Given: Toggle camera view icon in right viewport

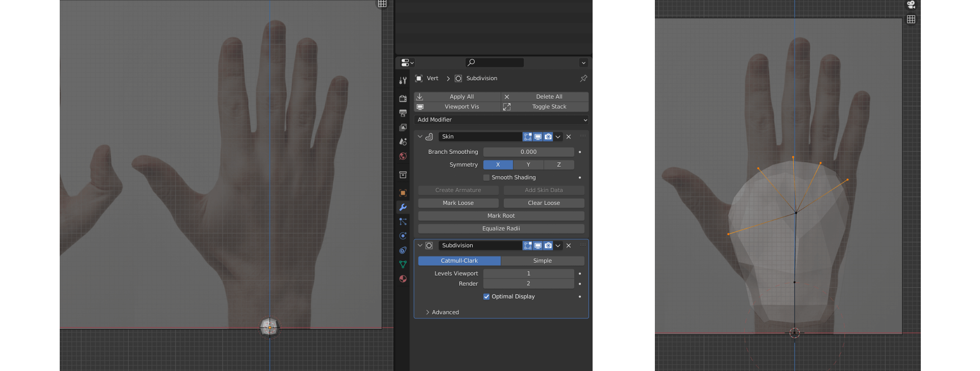Looking at the screenshot, I should [911, 5].
